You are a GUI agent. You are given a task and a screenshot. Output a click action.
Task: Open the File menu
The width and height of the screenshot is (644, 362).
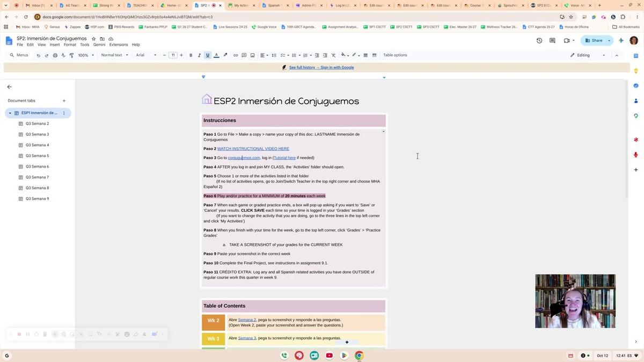[20, 45]
